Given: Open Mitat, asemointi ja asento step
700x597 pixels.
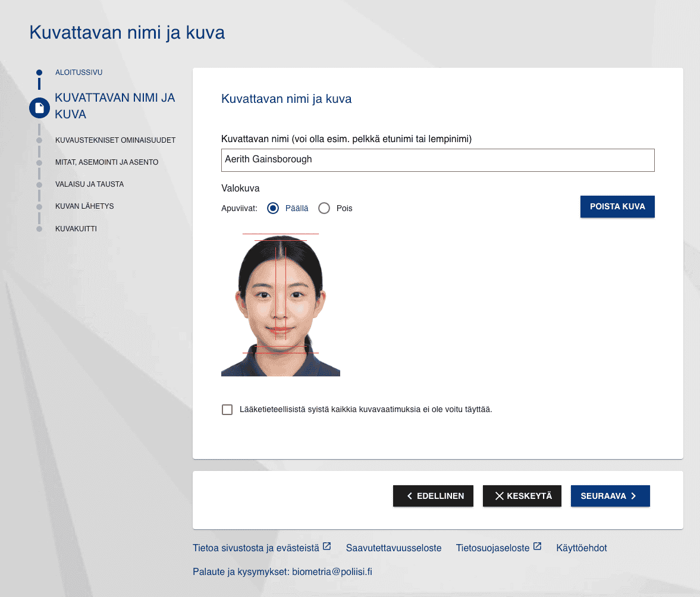Looking at the screenshot, I should click(106, 162).
